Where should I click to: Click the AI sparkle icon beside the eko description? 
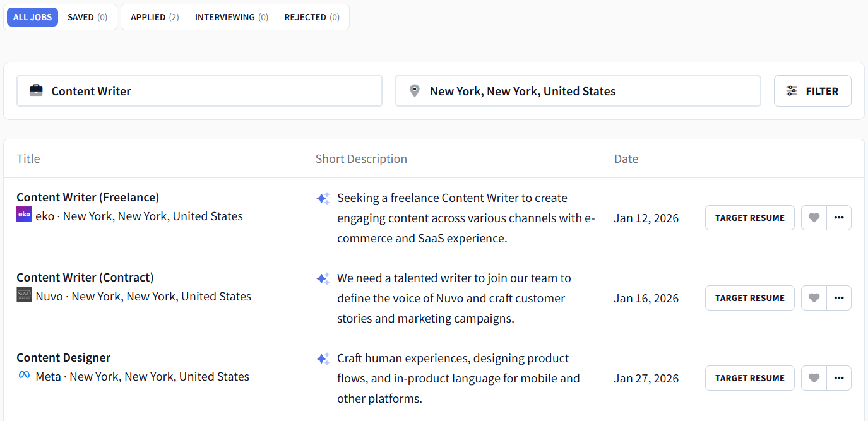tap(323, 198)
